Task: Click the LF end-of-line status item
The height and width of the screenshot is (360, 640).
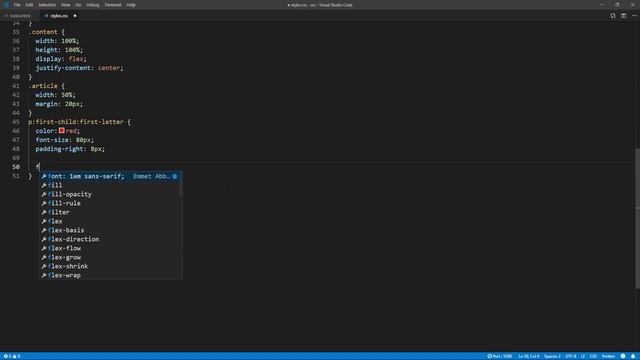Action: (583, 356)
